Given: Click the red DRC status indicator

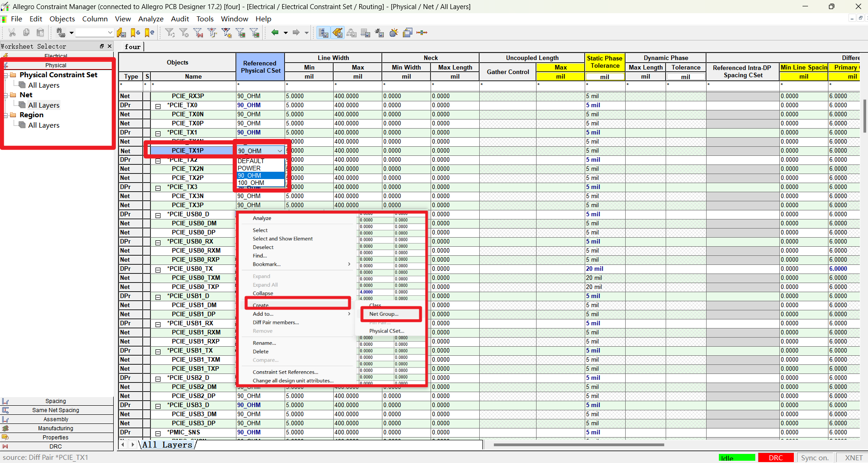Looking at the screenshot, I should [776, 458].
